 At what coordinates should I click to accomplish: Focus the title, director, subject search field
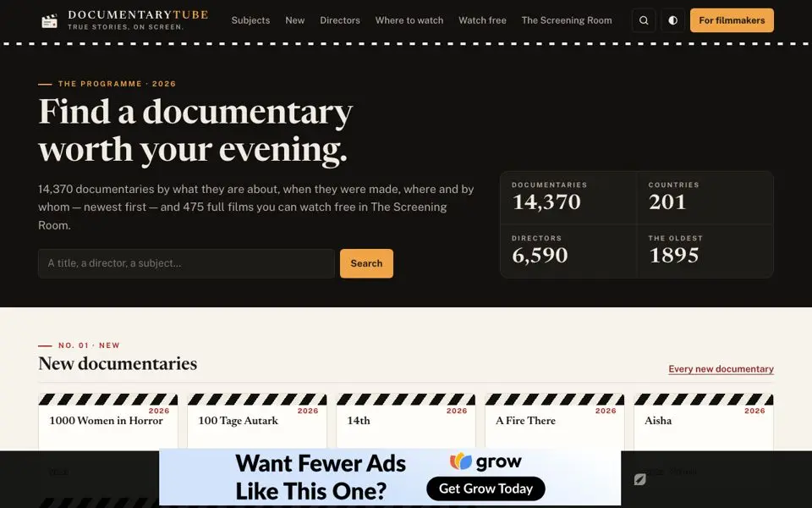click(186, 263)
